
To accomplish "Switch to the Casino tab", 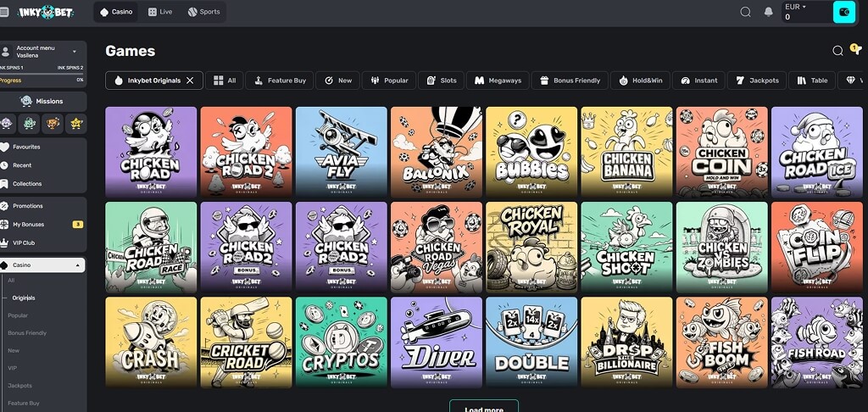I will point(116,12).
